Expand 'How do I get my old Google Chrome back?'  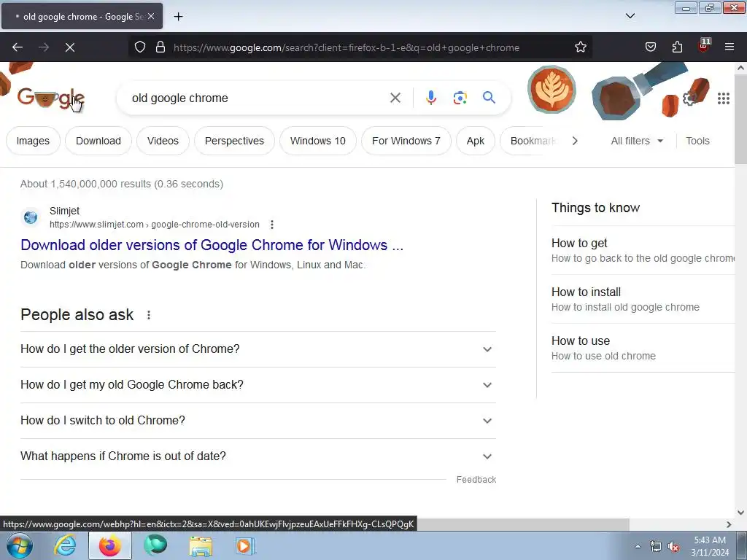[258, 385]
